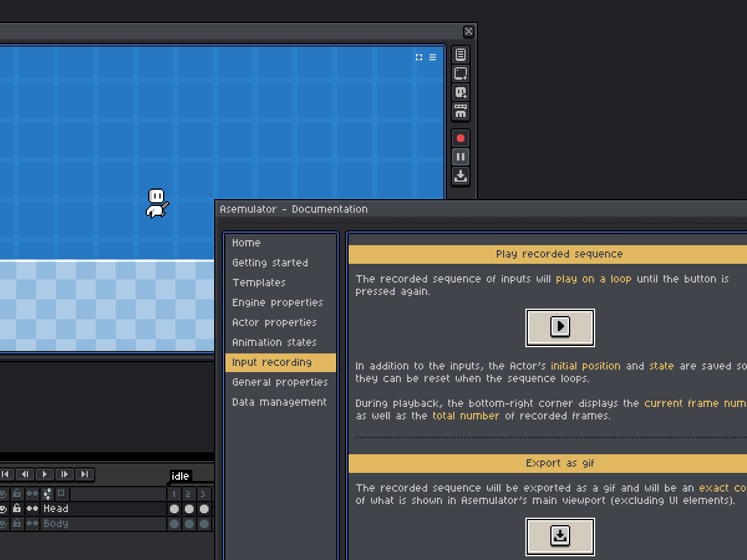Click the export download icon below pause
Image resolution: width=747 pixels, height=560 pixels.
(461, 176)
